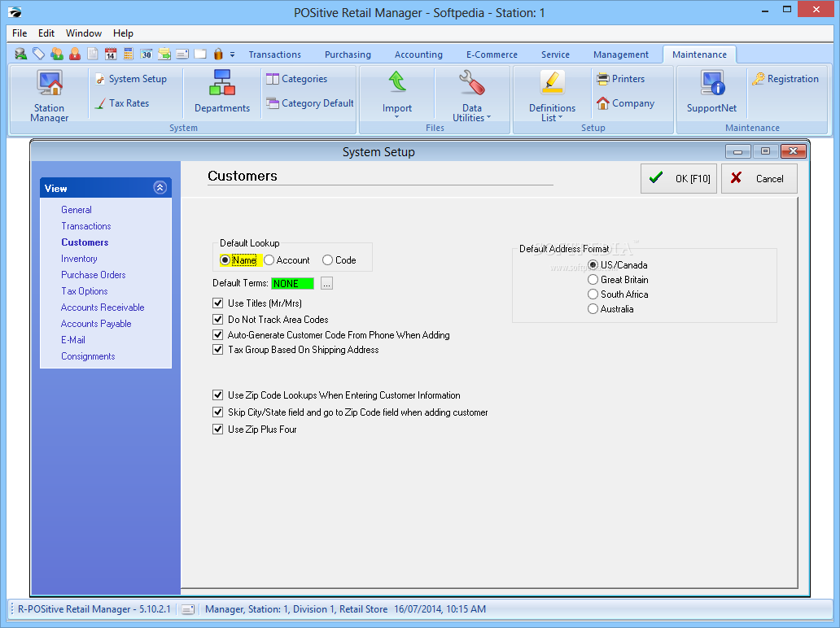Image resolution: width=840 pixels, height=628 pixels.
Task: Click the Import green arrow icon
Action: pyautogui.click(x=397, y=83)
